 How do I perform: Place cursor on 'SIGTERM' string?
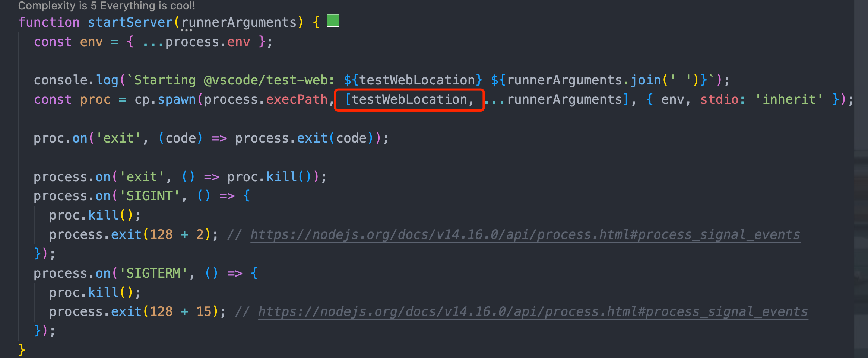pyautogui.click(x=153, y=273)
